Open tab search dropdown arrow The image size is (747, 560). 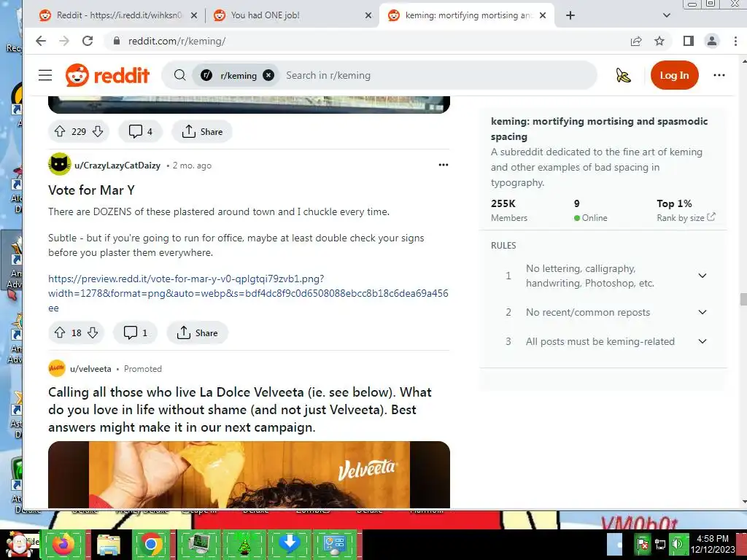(x=667, y=15)
